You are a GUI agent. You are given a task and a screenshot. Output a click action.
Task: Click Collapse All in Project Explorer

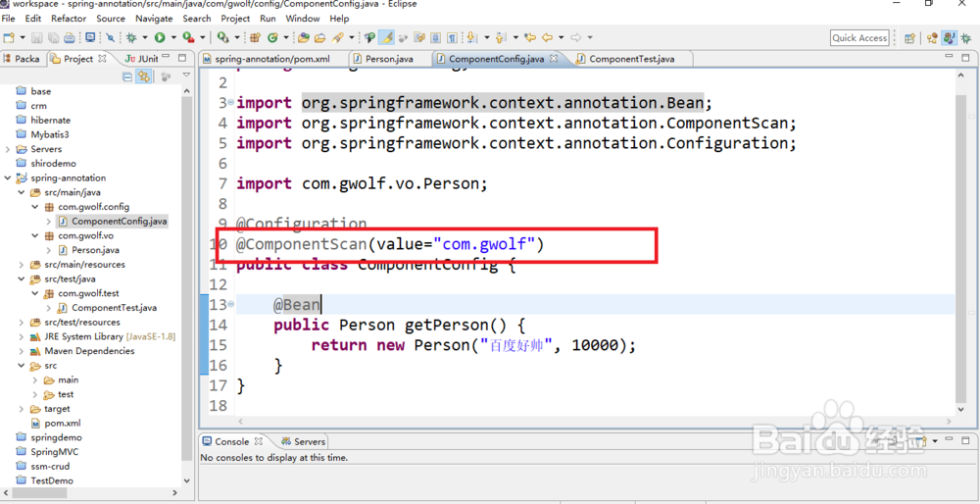pyautogui.click(x=127, y=76)
